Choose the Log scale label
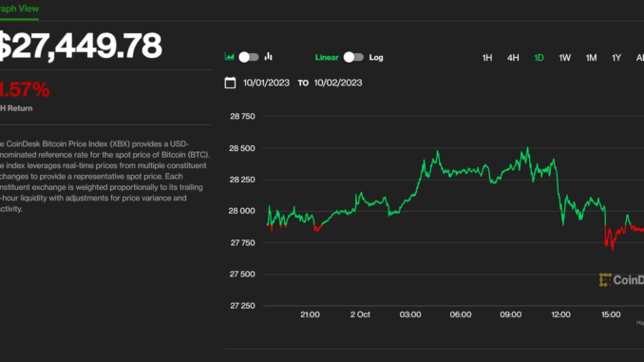Image resolution: width=644 pixels, height=362 pixels. click(x=376, y=58)
